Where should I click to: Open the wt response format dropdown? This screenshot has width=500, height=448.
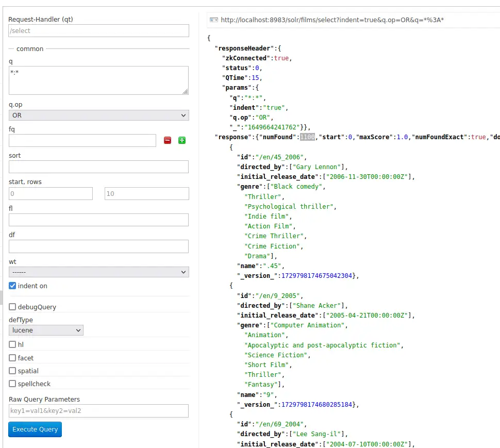[99, 272]
